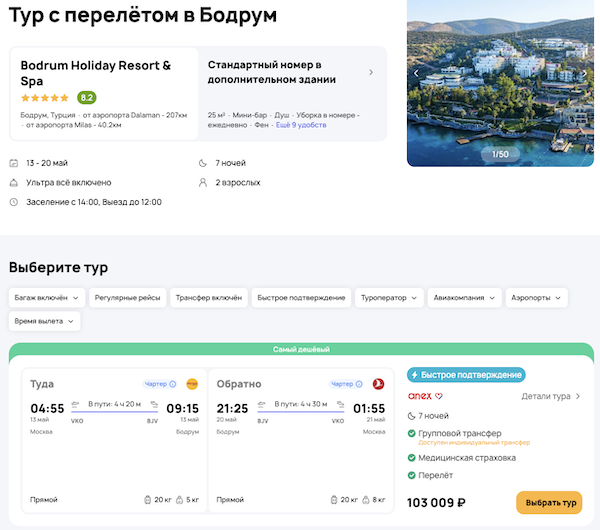
Task: Click the Anex tour operator logo
Action: pyautogui.click(x=420, y=396)
